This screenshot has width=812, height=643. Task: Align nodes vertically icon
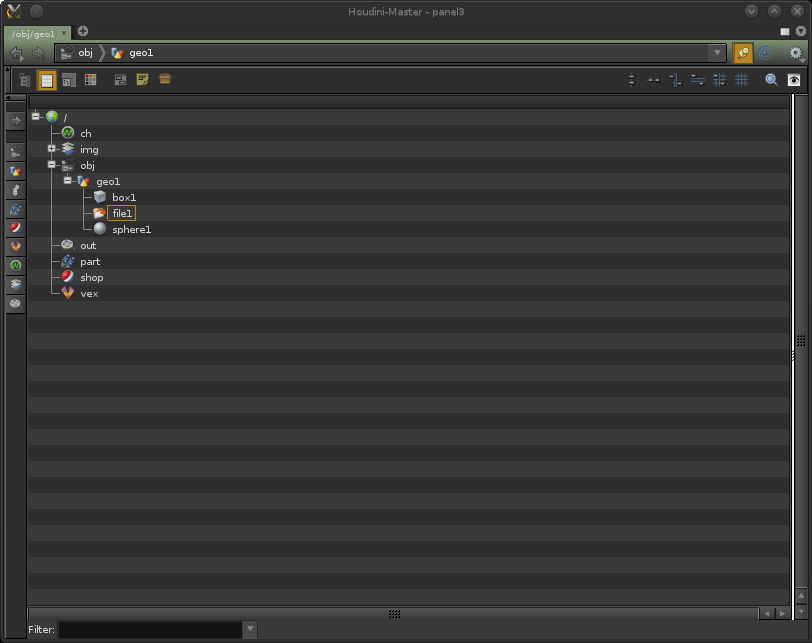click(x=631, y=80)
